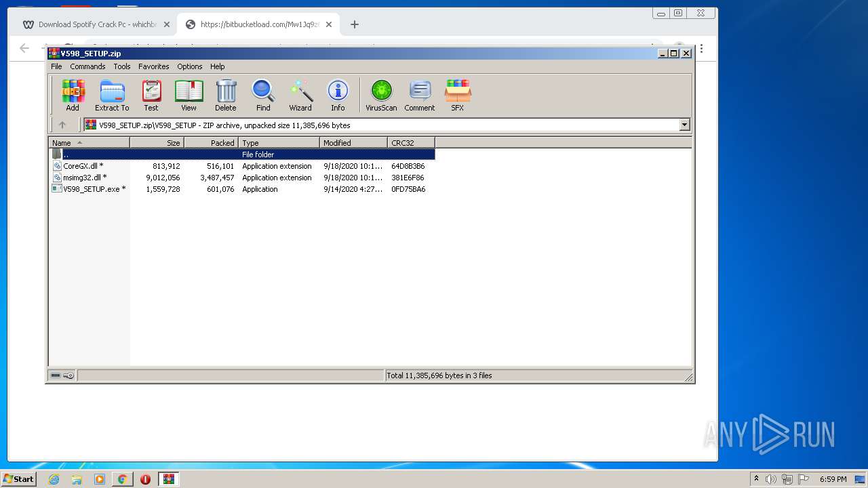This screenshot has width=868, height=488.
Task: Click the browser back arrow
Action: pos(24,48)
